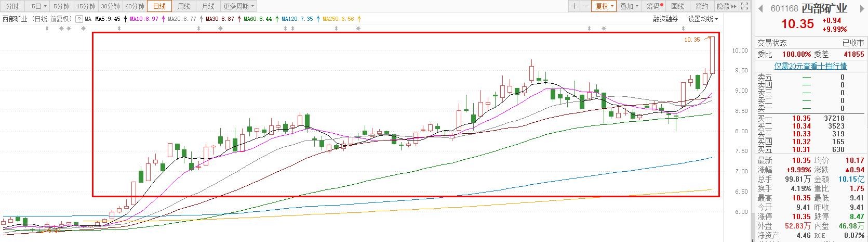Click the MA help question mark icon
Image resolution: width=868 pixels, height=242 pixels.
tap(79, 19)
